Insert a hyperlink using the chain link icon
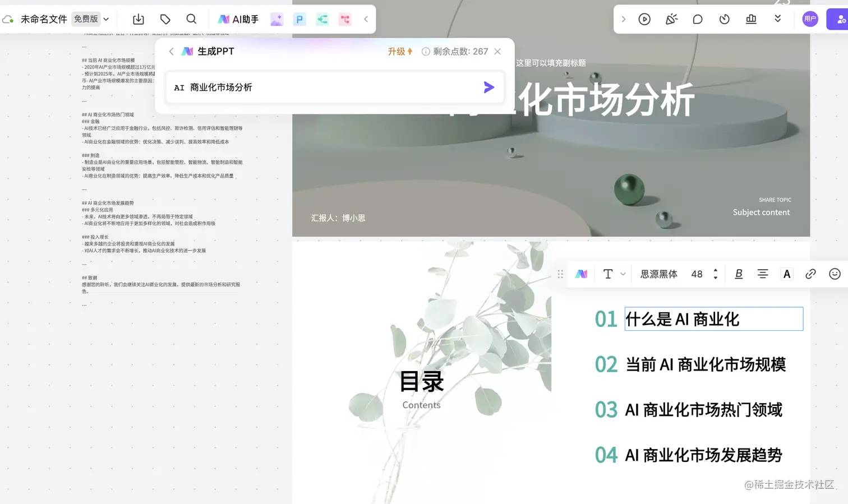 pyautogui.click(x=810, y=274)
